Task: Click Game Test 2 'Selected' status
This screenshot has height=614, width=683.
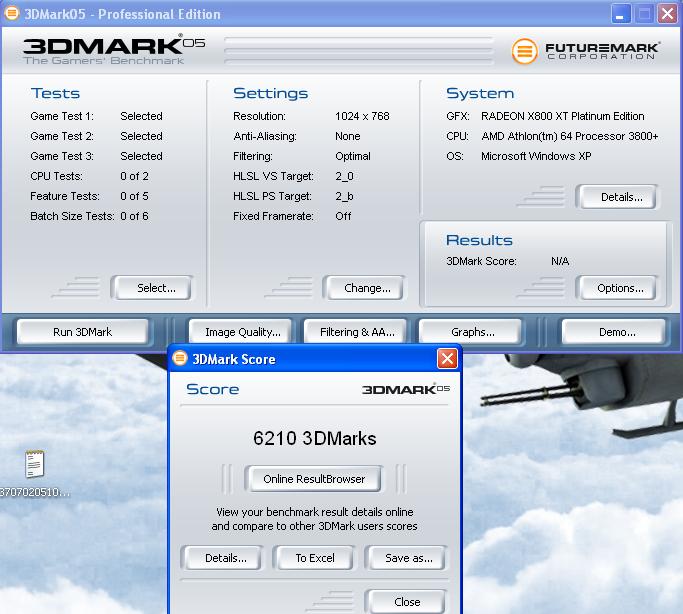Action: (x=141, y=136)
